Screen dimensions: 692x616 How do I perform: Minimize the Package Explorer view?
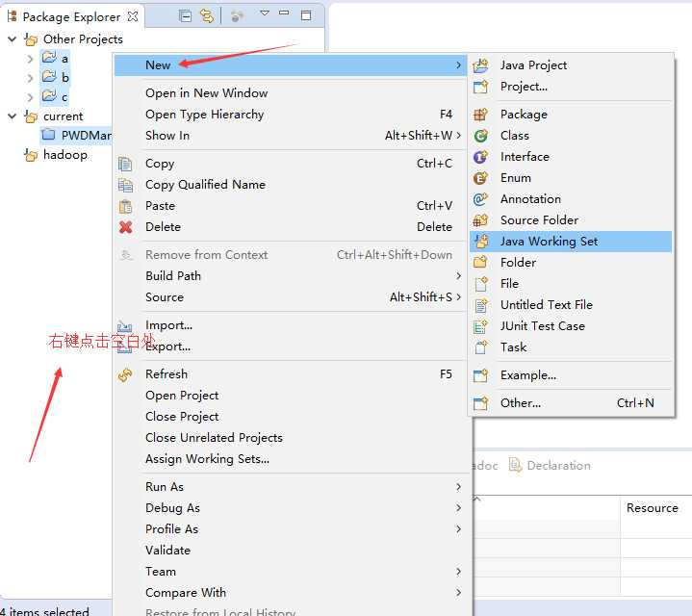(284, 13)
